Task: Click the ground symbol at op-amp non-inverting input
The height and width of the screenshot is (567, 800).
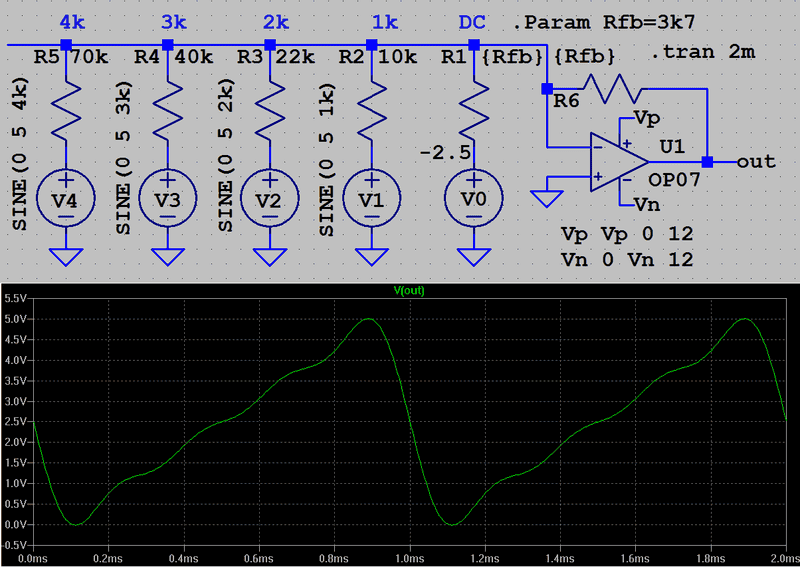Action: (546, 199)
